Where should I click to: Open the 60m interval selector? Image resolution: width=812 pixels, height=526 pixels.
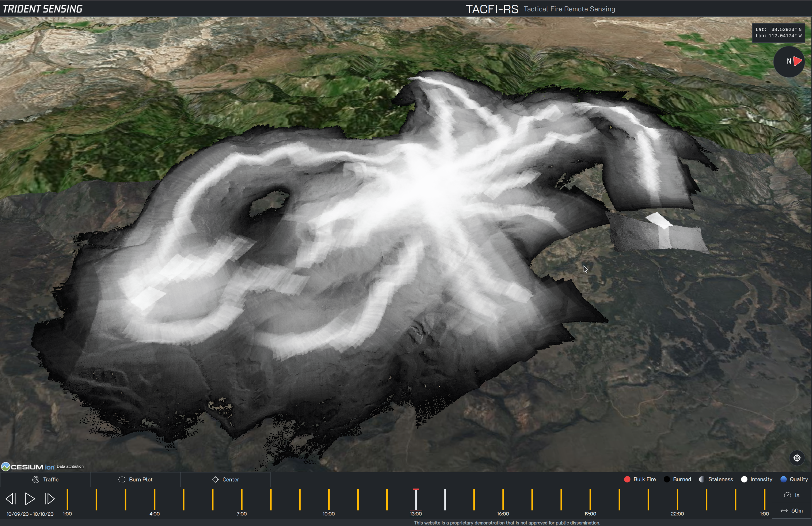coord(791,511)
